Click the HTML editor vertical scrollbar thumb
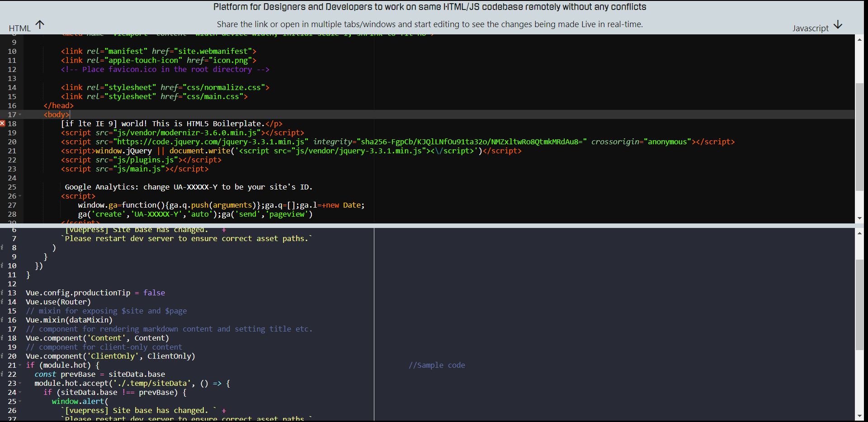 [x=859, y=137]
